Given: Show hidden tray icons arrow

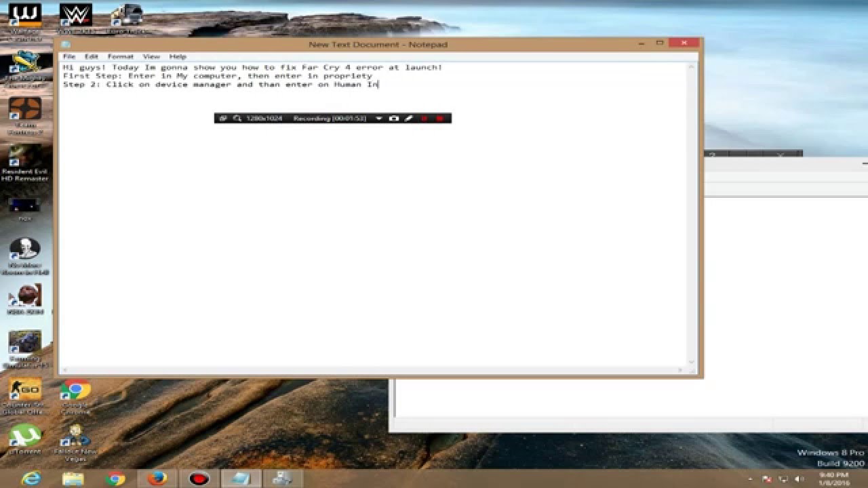Looking at the screenshot, I should coord(750,479).
